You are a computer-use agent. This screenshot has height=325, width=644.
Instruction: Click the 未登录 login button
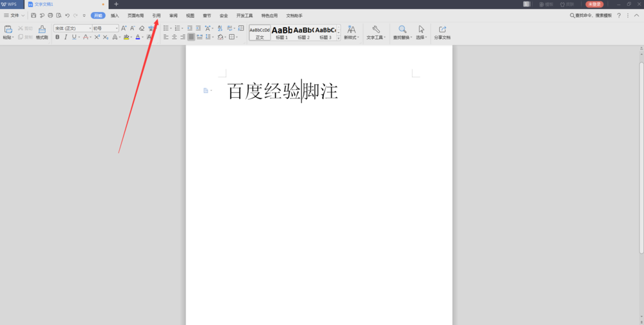click(594, 4)
